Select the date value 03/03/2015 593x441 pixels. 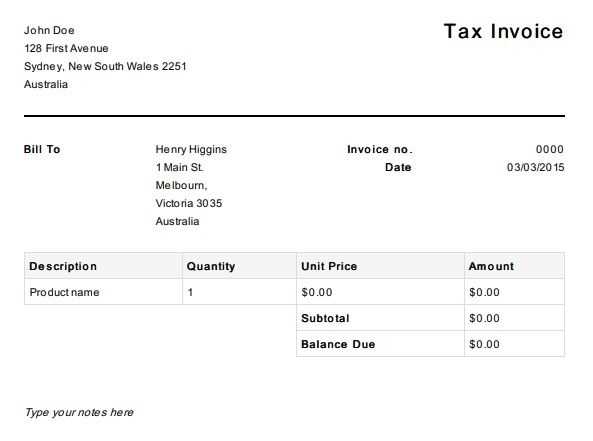point(536,167)
